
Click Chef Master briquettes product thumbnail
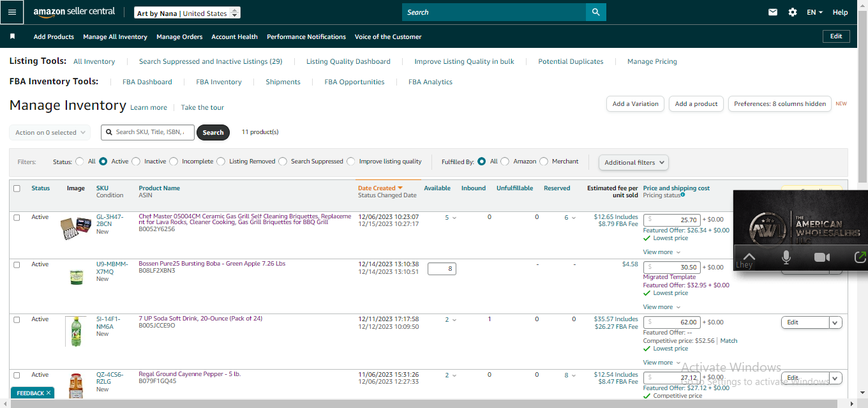76,227
